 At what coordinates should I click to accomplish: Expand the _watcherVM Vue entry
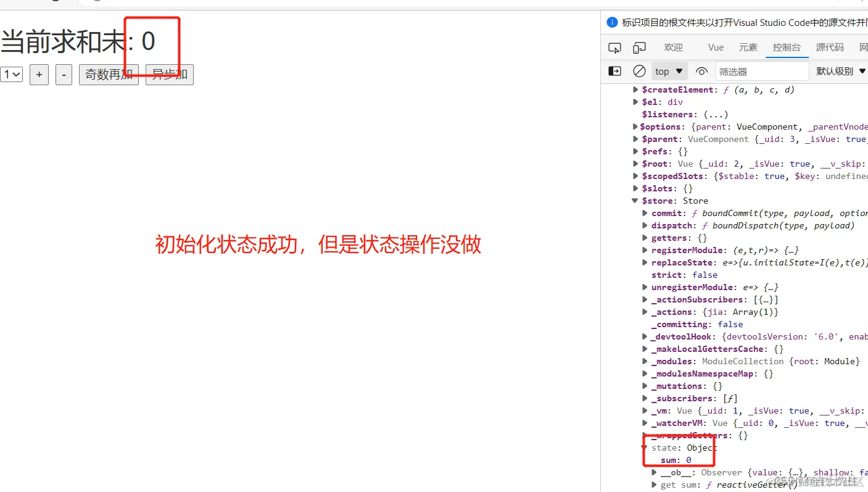645,423
